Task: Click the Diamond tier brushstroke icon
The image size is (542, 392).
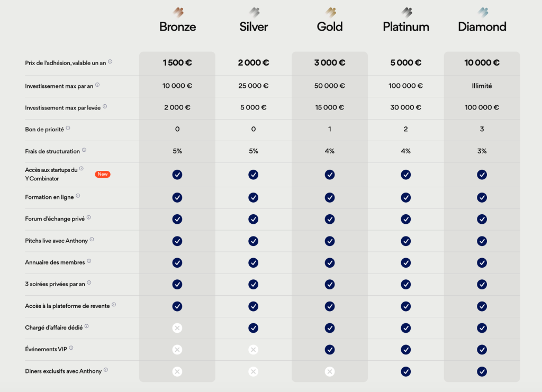Action: pyautogui.click(x=483, y=13)
